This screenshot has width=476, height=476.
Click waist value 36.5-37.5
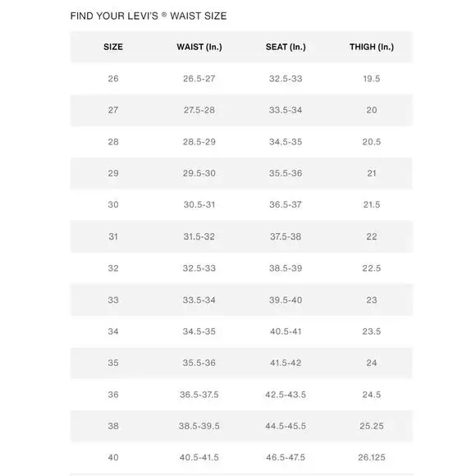tap(199, 395)
